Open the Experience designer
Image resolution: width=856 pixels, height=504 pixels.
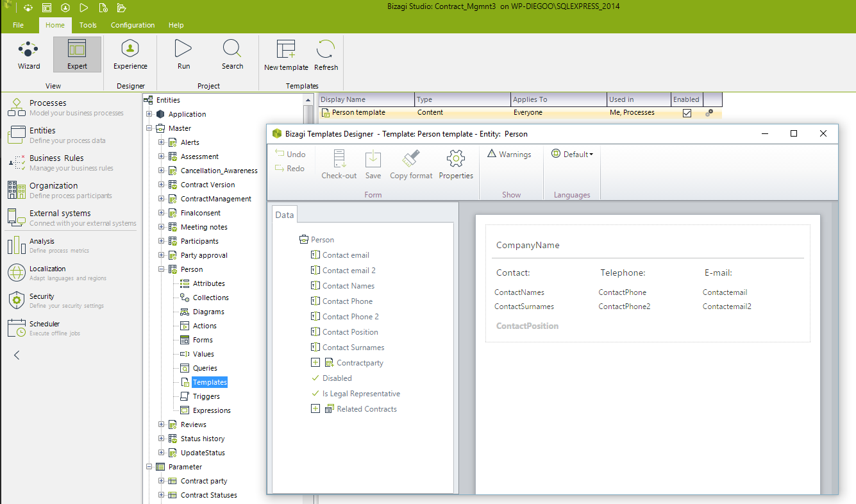(130, 55)
